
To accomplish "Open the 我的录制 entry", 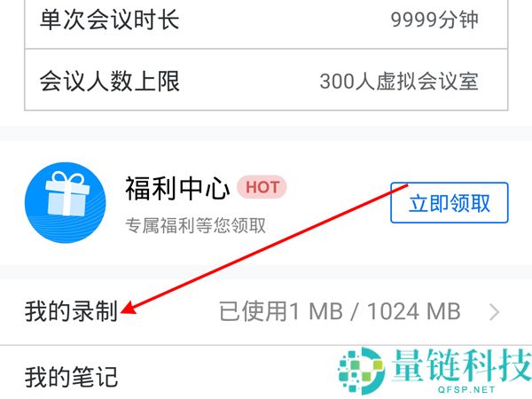I will click(x=266, y=311).
